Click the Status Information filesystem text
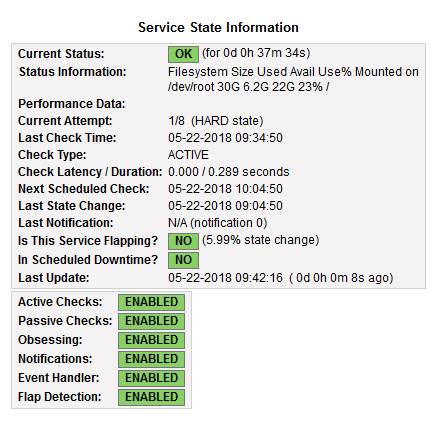This screenshot has width=442, height=430. (293, 79)
